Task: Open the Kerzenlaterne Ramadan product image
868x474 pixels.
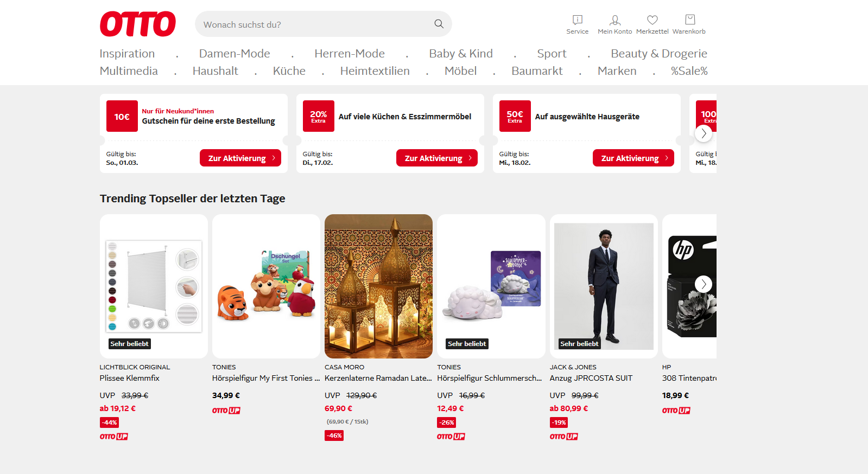Action: click(x=378, y=286)
